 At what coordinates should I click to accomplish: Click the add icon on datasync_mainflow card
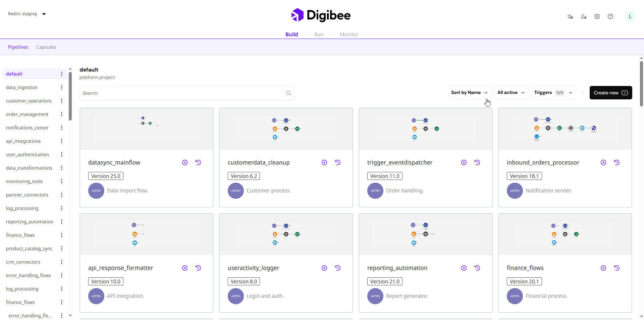tap(185, 163)
